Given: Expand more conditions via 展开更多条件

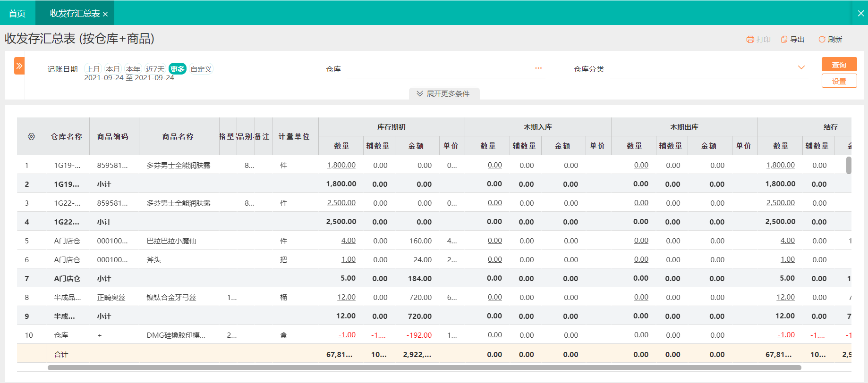Looking at the screenshot, I should tap(444, 94).
